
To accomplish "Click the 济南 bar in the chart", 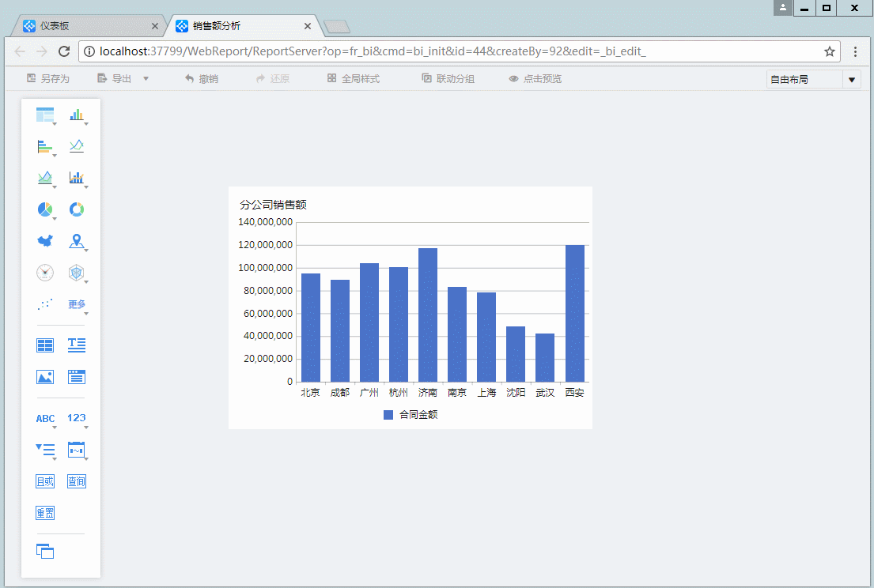I will click(428, 315).
